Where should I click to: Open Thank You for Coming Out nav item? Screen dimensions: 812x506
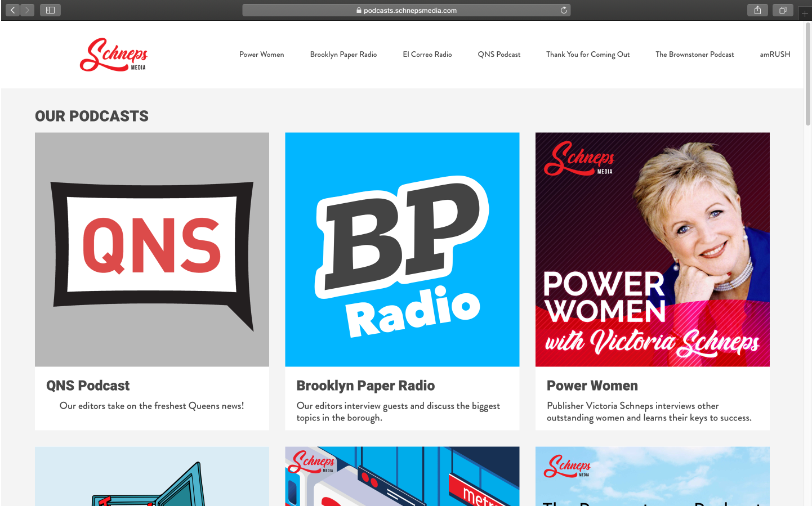click(588, 55)
